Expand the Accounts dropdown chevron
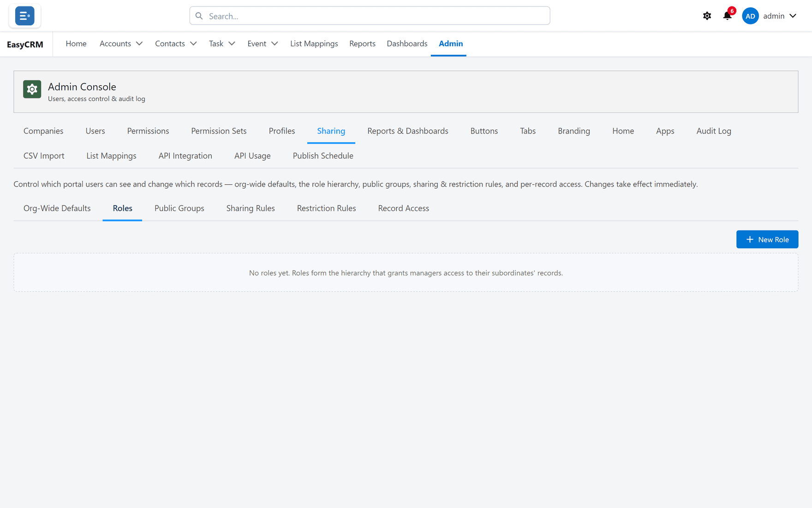This screenshot has width=812, height=508. click(139, 43)
